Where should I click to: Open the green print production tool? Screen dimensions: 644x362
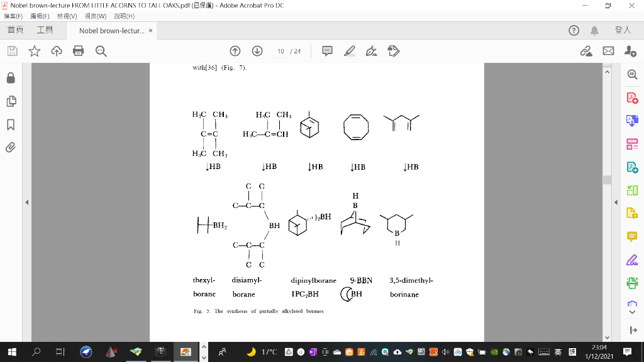pyautogui.click(x=632, y=283)
